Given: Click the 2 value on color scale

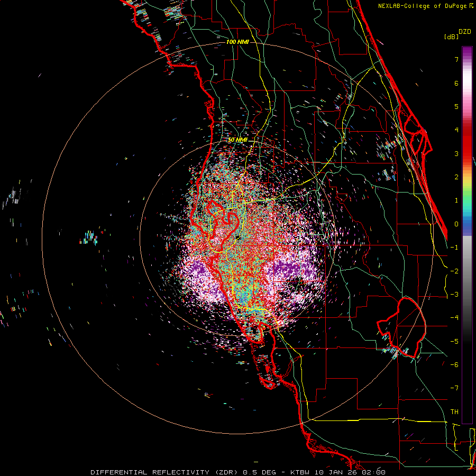Looking at the screenshot, I should pyautogui.click(x=456, y=177).
